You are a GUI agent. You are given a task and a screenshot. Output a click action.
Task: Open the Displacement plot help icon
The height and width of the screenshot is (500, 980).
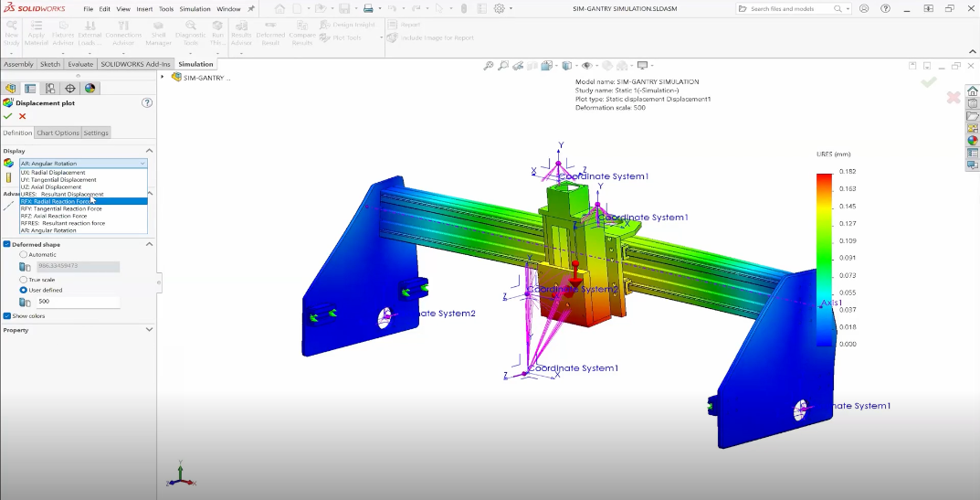147,103
